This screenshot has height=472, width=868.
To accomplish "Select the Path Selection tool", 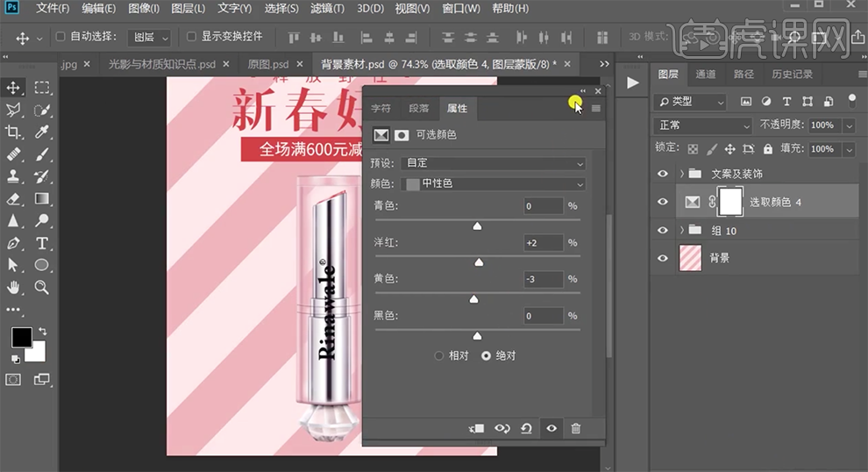I will [13, 265].
